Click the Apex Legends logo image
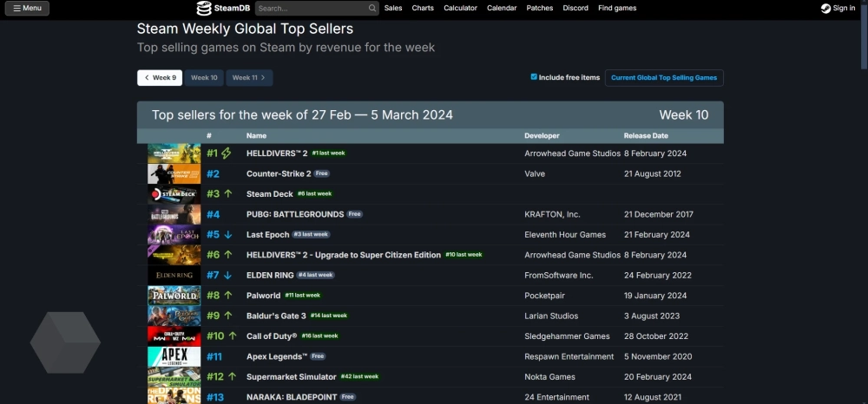 [174, 356]
